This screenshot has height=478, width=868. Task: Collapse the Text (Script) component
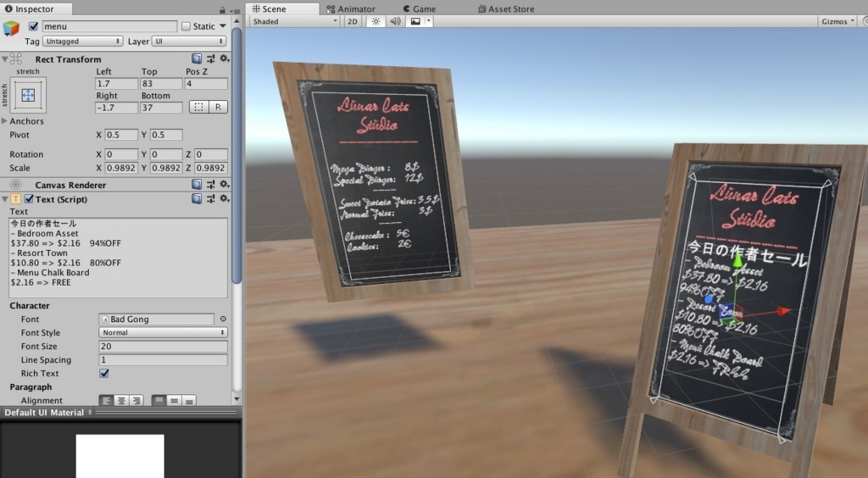coord(4,199)
